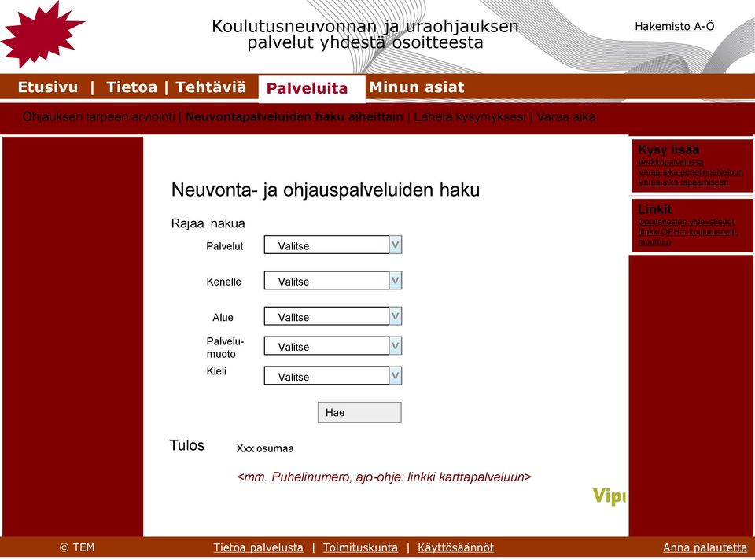Screen dimensions: 755x560
Task: Click the Anna palautetta feedback link
Action: click(705, 547)
